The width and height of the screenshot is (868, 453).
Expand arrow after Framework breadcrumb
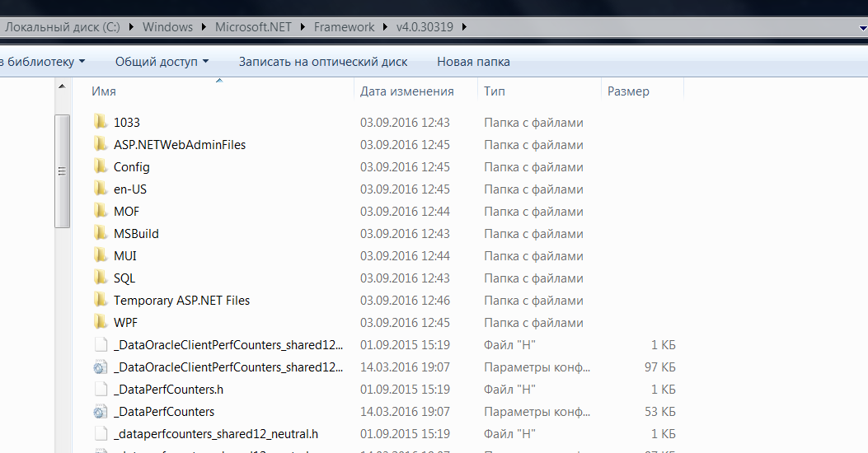(385, 26)
